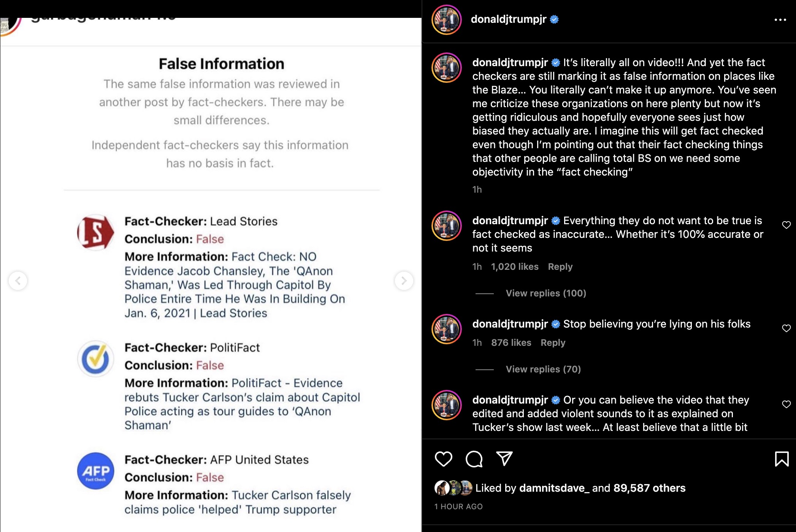This screenshot has height=532, width=796.
Task: Click the header profile picture avatar
Action: point(446,20)
